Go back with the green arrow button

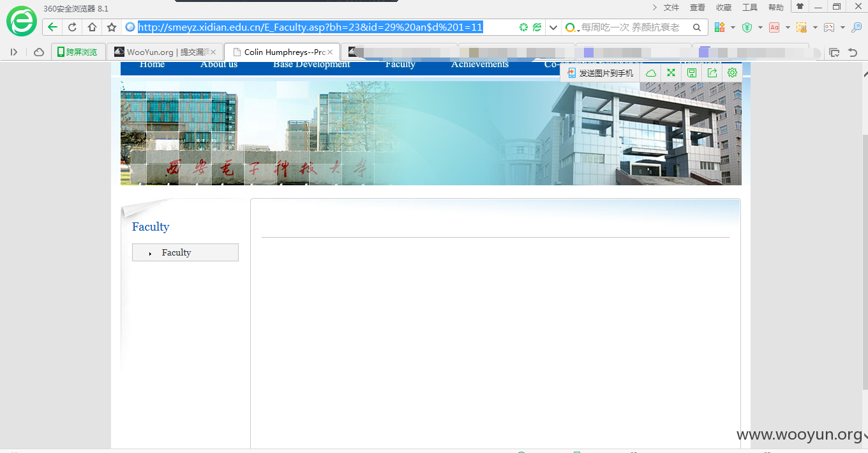point(52,27)
